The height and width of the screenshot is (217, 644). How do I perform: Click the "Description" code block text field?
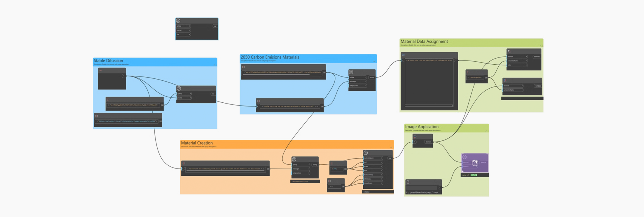[475, 78]
